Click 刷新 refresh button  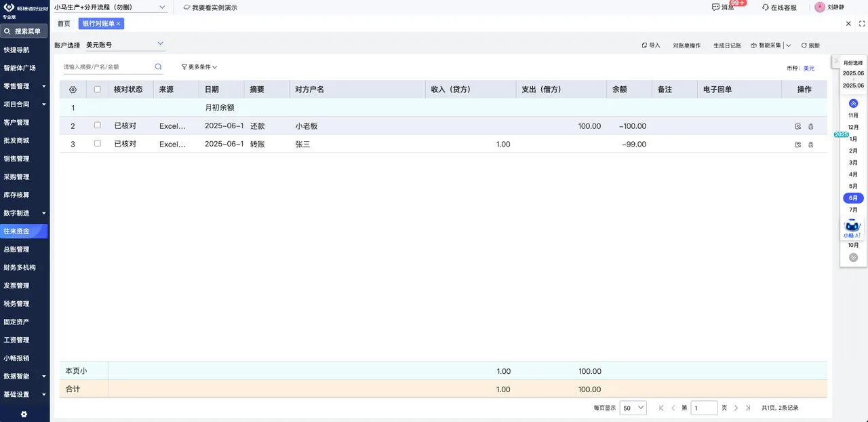(x=810, y=45)
